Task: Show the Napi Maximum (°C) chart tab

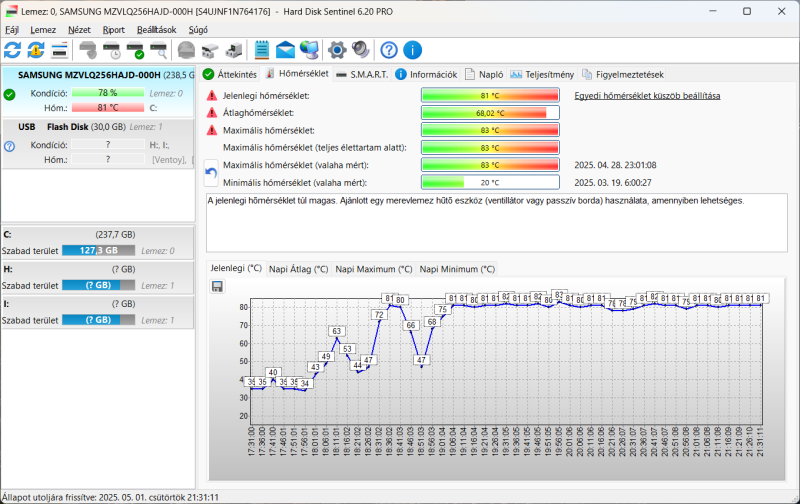Action: point(373,269)
